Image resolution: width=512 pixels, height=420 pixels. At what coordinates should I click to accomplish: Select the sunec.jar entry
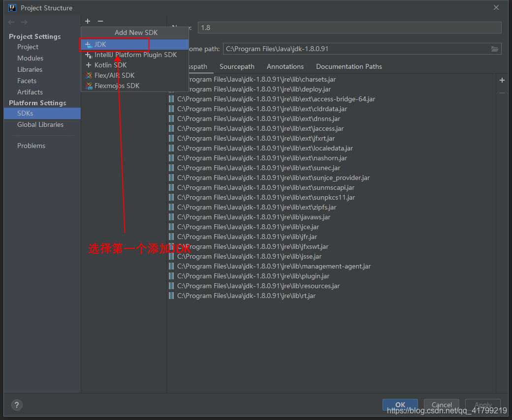click(x=331, y=168)
